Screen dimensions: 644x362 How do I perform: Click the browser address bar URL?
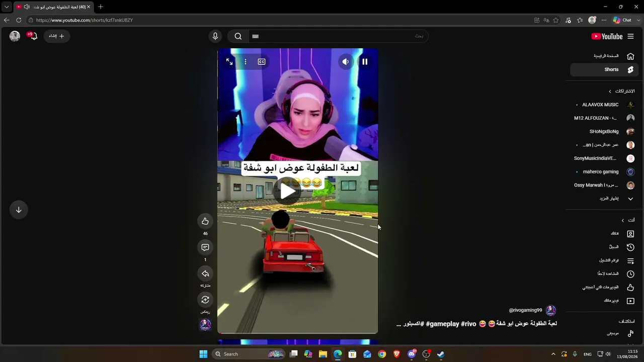[85, 20]
